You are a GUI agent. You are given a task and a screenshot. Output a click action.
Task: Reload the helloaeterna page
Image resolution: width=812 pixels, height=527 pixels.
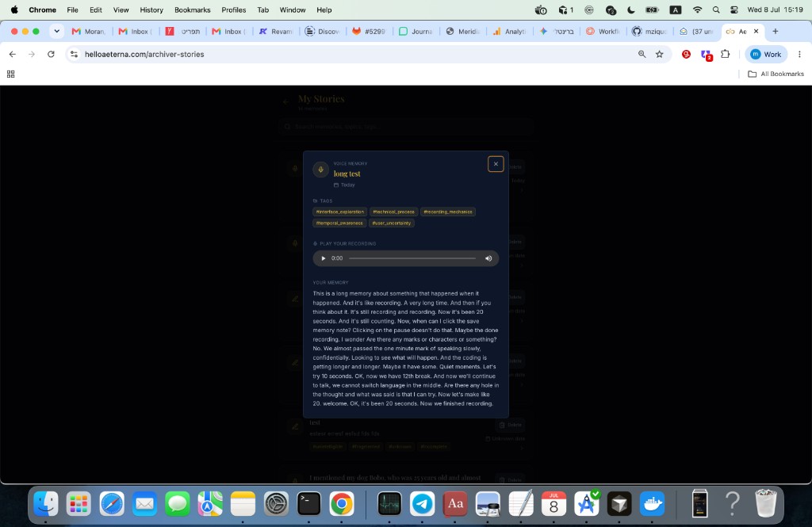pos(51,54)
